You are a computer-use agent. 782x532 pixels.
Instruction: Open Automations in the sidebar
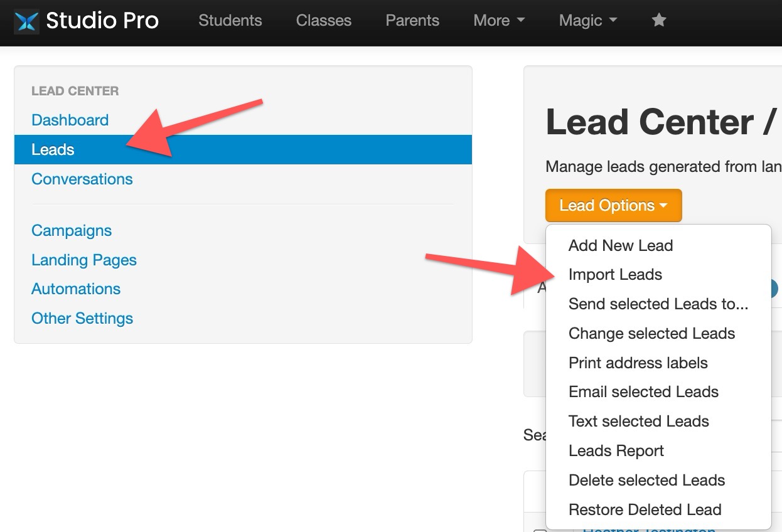click(76, 289)
